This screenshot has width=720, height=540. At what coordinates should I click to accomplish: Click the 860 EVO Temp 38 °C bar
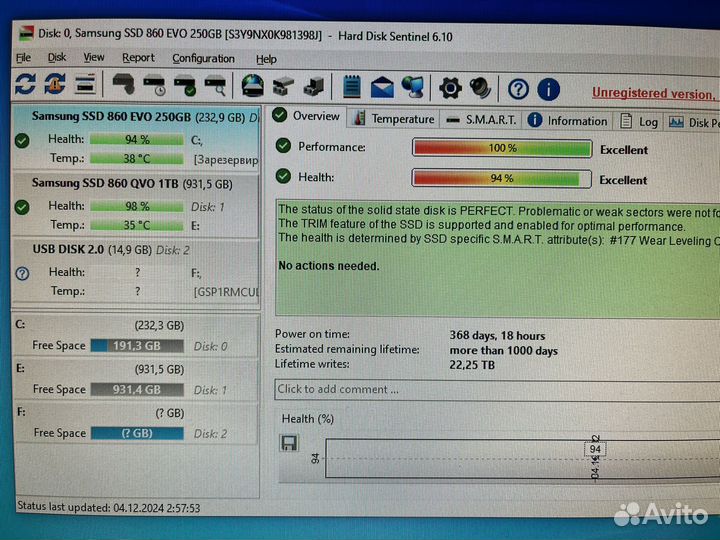137,158
